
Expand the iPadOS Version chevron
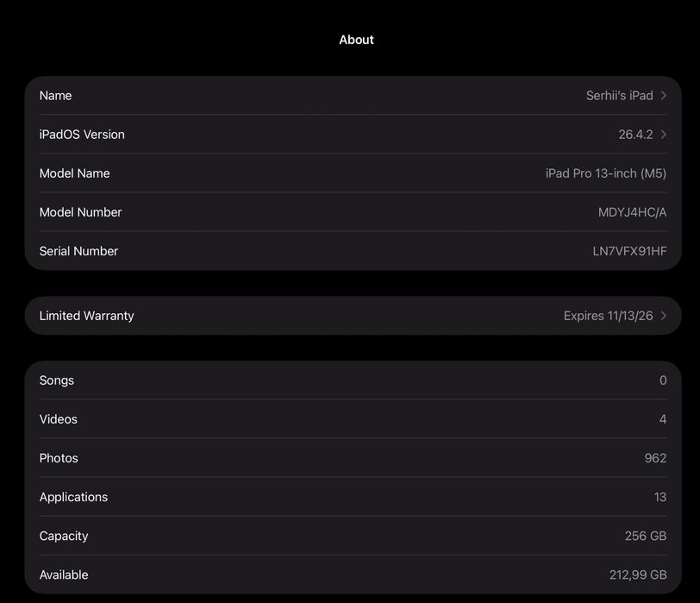pos(664,135)
